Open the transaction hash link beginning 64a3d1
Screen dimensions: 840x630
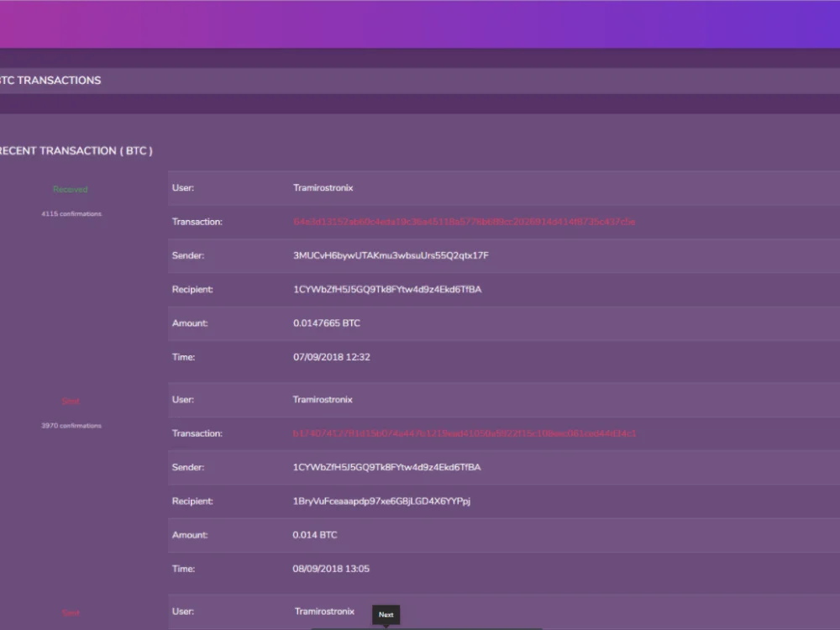coord(464,222)
